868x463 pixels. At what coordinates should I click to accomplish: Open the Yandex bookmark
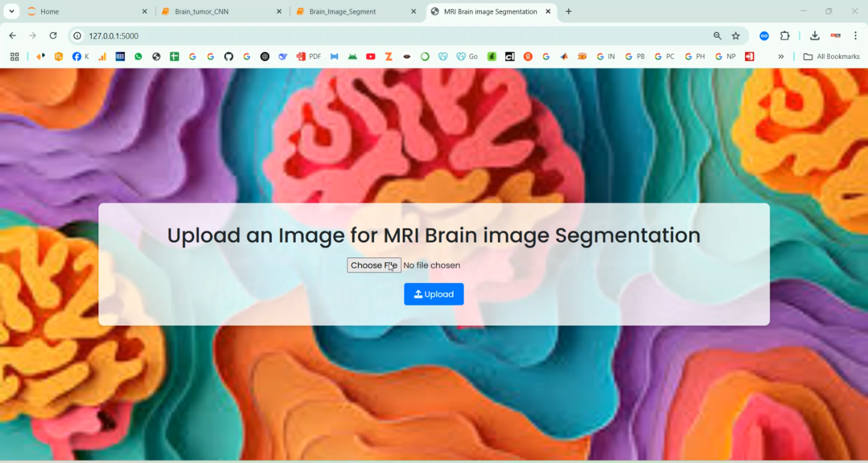(528, 57)
